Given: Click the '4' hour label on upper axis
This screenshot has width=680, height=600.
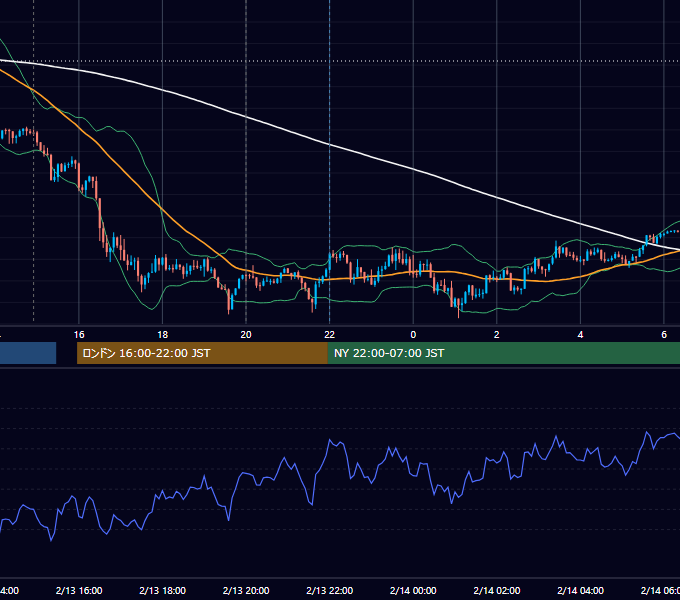Looking at the screenshot, I should [580, 334].
